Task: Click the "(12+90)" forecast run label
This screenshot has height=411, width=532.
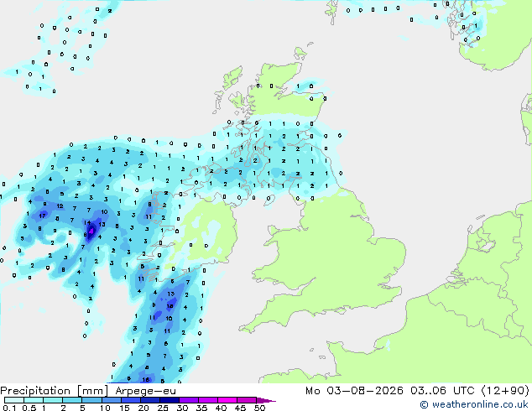Action: (505, 391)
